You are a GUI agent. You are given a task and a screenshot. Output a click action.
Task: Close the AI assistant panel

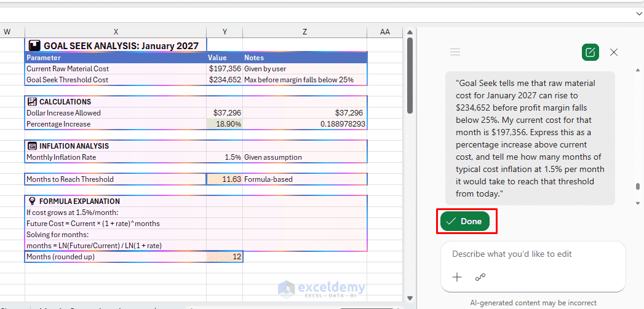[x=614, y=52]
